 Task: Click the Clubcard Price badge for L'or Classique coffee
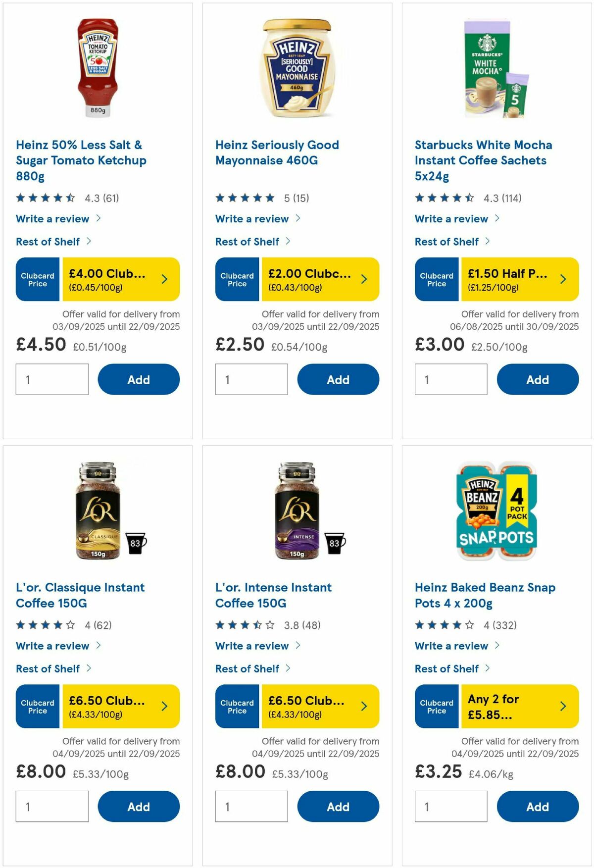point(37,706)
